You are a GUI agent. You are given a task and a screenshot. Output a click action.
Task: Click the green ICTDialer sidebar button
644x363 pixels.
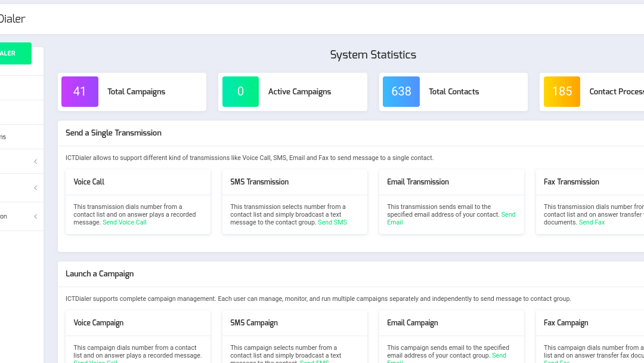coord(14,54)
